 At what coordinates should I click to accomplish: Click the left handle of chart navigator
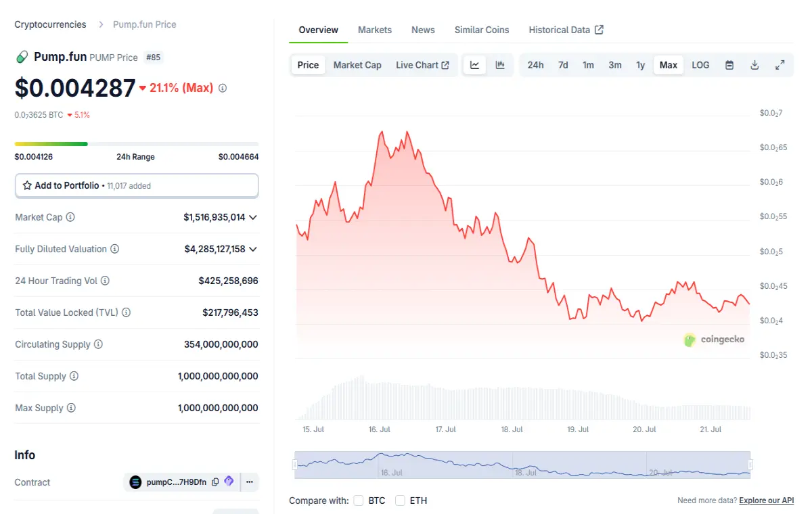[x=294, y=465]
